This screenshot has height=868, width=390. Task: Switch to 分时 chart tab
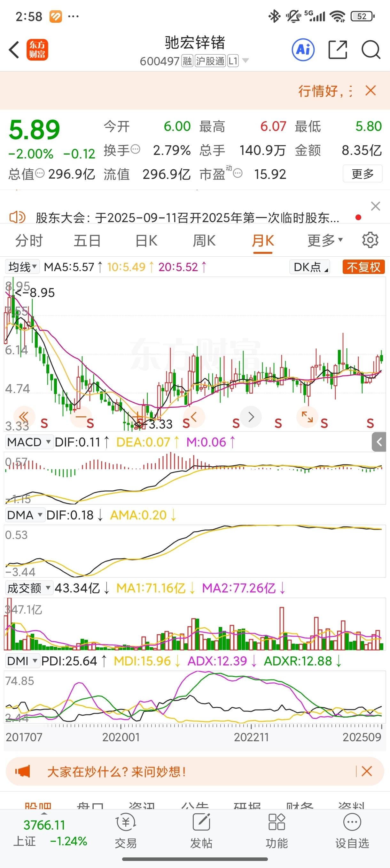[29, 241]
